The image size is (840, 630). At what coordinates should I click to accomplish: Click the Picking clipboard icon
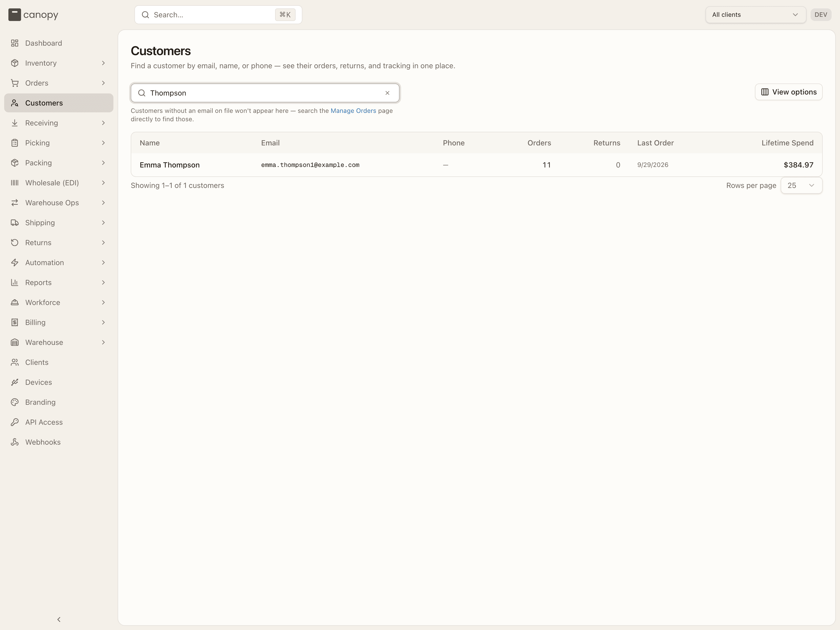click(x=15, y=143)
